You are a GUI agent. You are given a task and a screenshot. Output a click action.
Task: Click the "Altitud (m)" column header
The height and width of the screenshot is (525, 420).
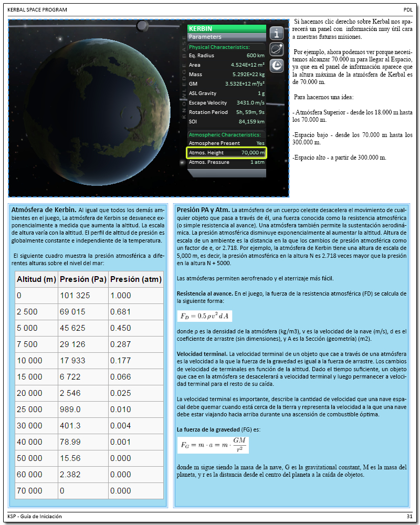pos(37,279)
